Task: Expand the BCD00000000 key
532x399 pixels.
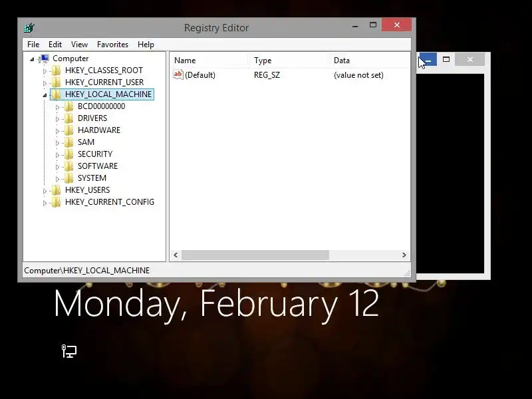Action: [x=57, y=107]
